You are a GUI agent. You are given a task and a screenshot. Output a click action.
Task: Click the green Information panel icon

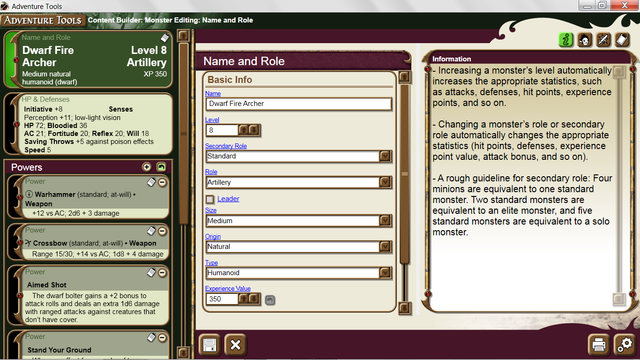tap(566, 40)
